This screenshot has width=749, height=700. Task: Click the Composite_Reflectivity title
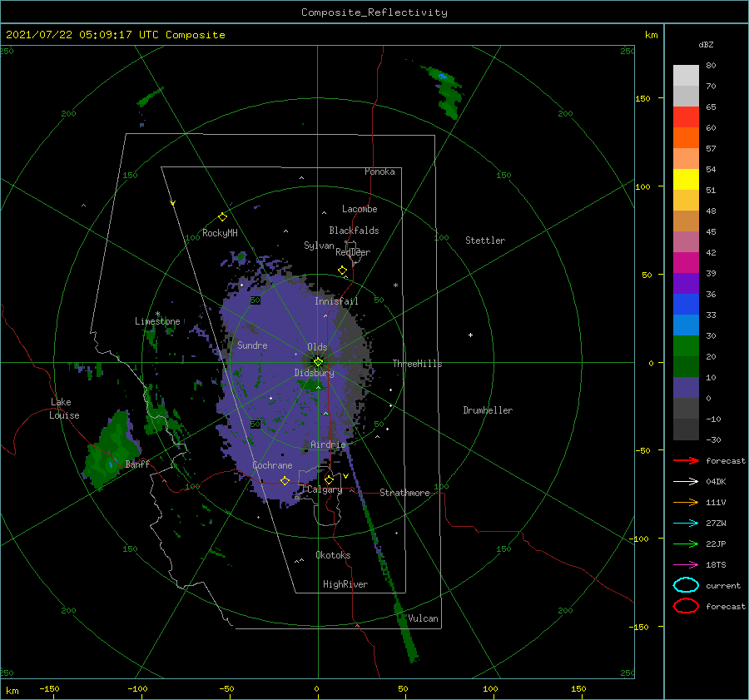pyautogui.click(x=374, y=12)
